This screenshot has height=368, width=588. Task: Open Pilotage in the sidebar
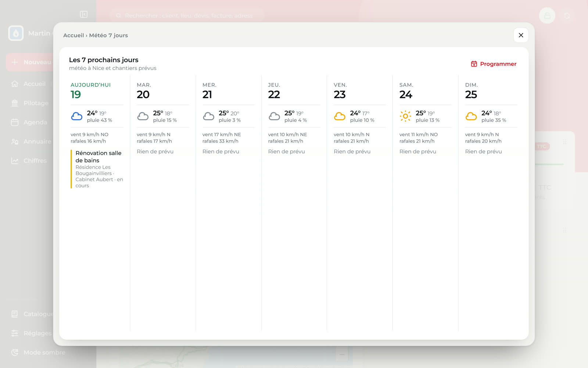click(29, 103)
